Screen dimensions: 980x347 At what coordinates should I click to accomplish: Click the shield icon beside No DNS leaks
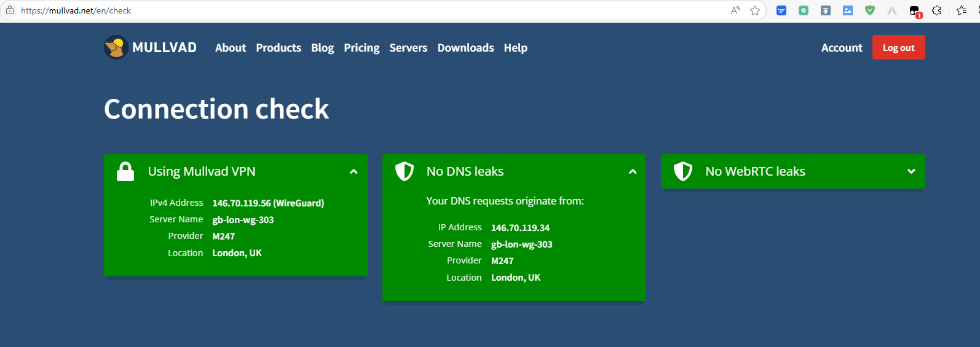[404, 171]
